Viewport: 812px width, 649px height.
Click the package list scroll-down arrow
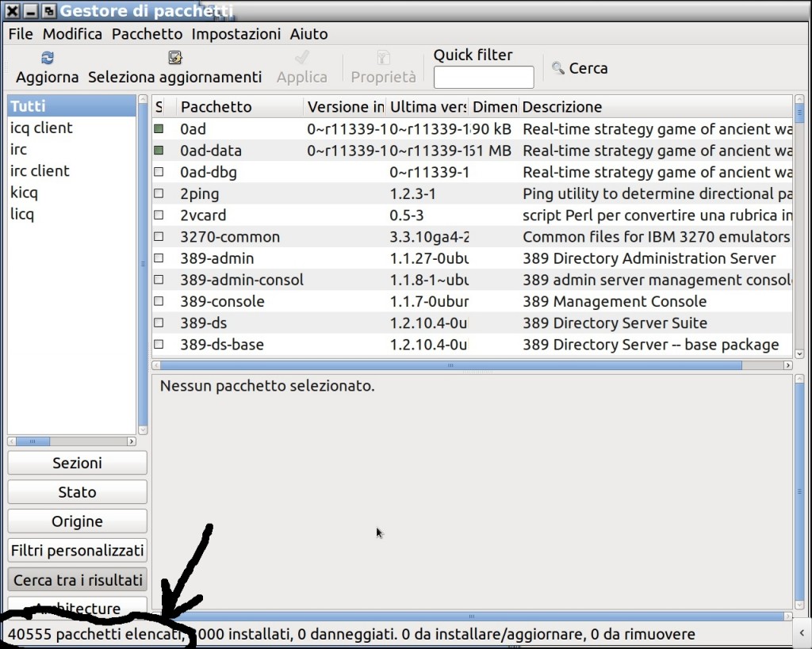pos(799,354)
